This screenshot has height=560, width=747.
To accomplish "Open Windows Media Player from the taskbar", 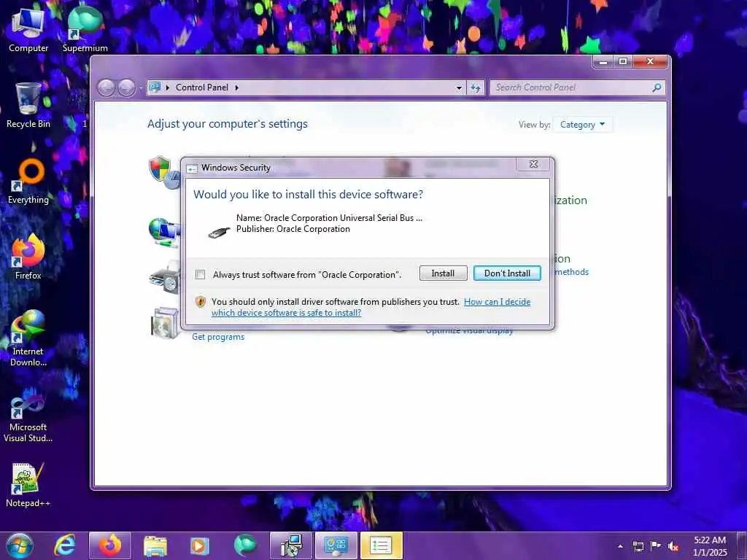I will tap(200, 545).
